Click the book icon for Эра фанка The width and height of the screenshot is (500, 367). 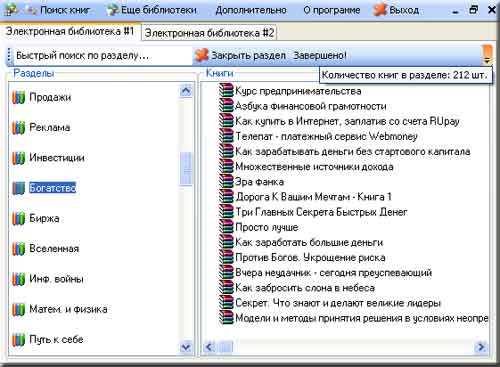pyautogui.click(x=226, y=182)
